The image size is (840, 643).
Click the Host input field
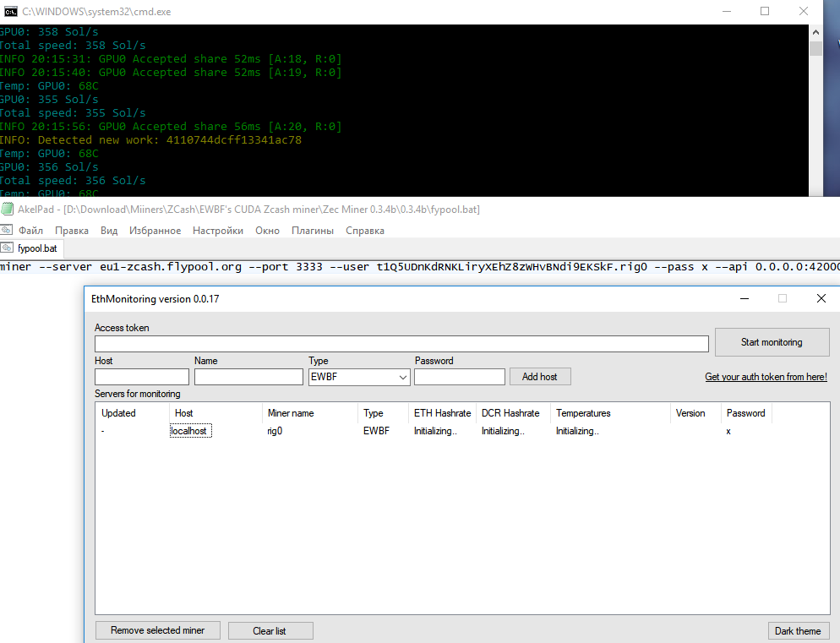click(x=142, y=377)
